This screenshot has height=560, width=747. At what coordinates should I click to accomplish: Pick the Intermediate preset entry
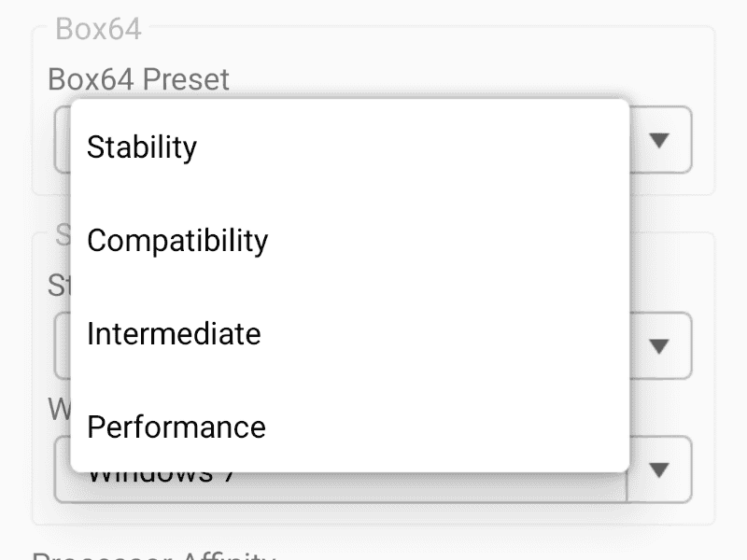click(174, 334)
